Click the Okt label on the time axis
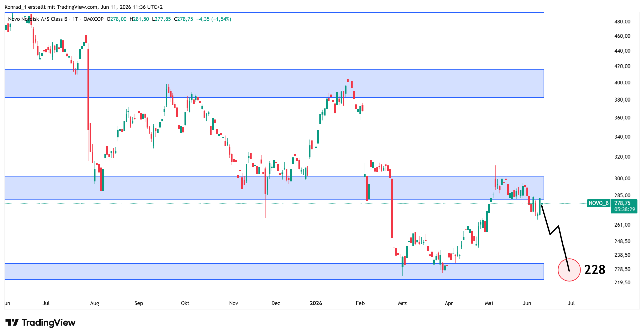The width and height of the screenshot is (644, 336). click(185, 303)
